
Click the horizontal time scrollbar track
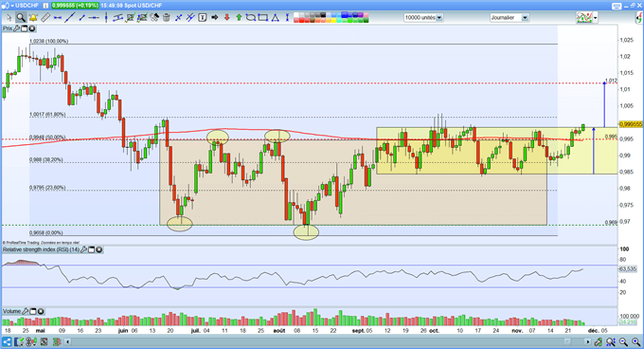coord(327,341)
